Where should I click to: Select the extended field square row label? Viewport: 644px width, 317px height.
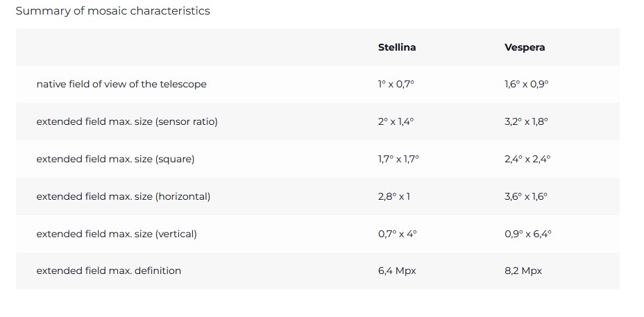click(x=115, y=159)
